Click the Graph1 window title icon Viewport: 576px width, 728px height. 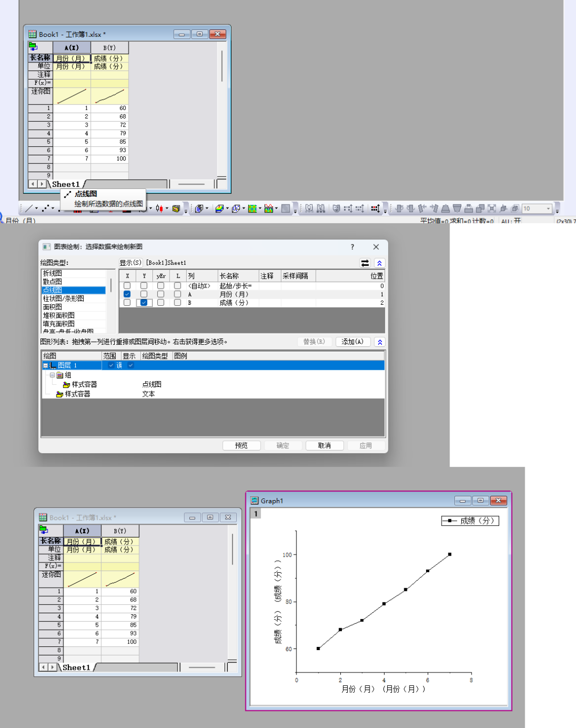[254, 501]
